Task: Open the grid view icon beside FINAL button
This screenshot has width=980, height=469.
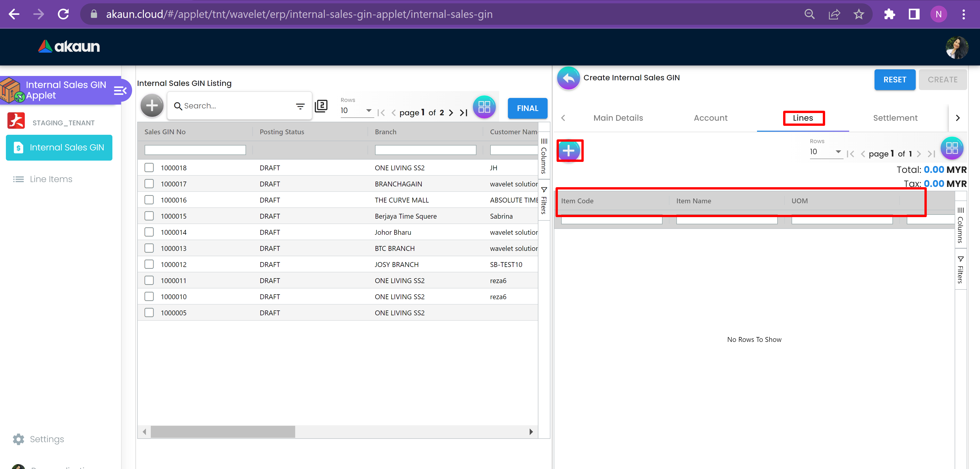Action: pyautogui.click(x=484, y=107)
